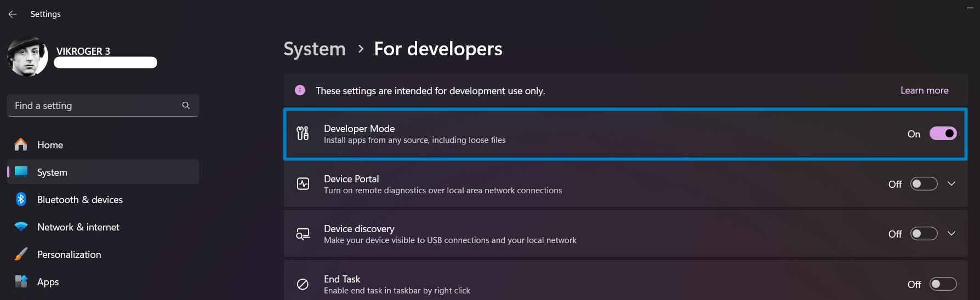Click the System monitor icon
Image resolution: width=980 pixels, height=300 pixels.
(x=21, y=171)
